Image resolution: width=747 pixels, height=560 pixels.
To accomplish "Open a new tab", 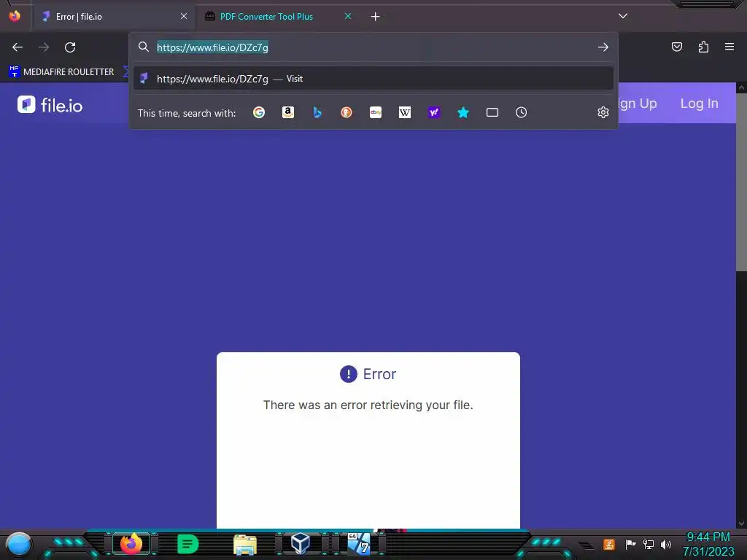I will pos(376,17).
